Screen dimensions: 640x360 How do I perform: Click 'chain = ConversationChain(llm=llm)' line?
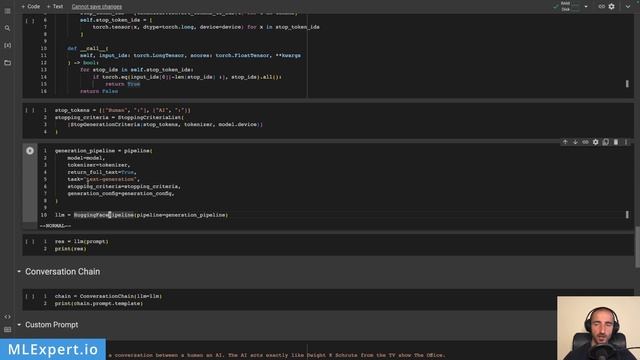click(109, 296)
